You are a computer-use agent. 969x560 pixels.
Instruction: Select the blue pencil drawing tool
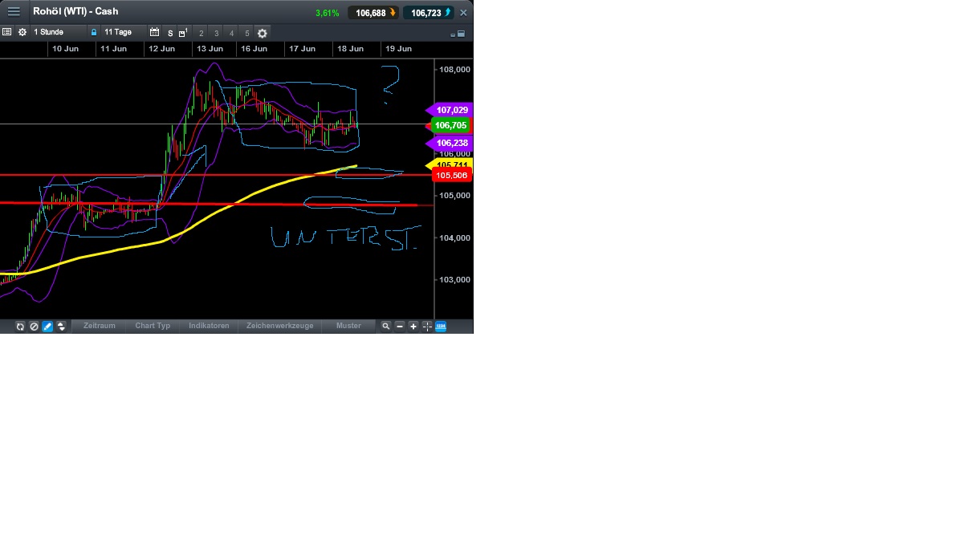pyautogui.click(x=47, y=326)
